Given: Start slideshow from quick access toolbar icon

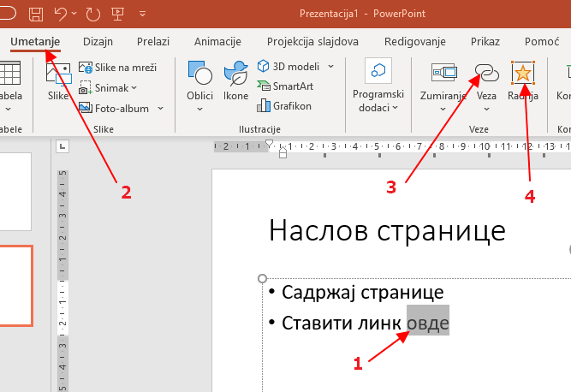Looking at the screenshot, I should pos(116,14).
